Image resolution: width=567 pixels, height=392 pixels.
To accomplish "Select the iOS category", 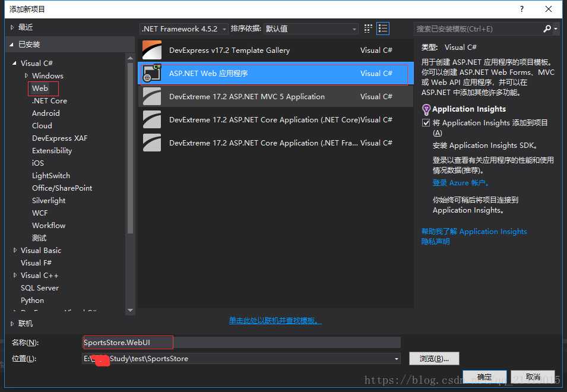I will [x=38, y=163].
